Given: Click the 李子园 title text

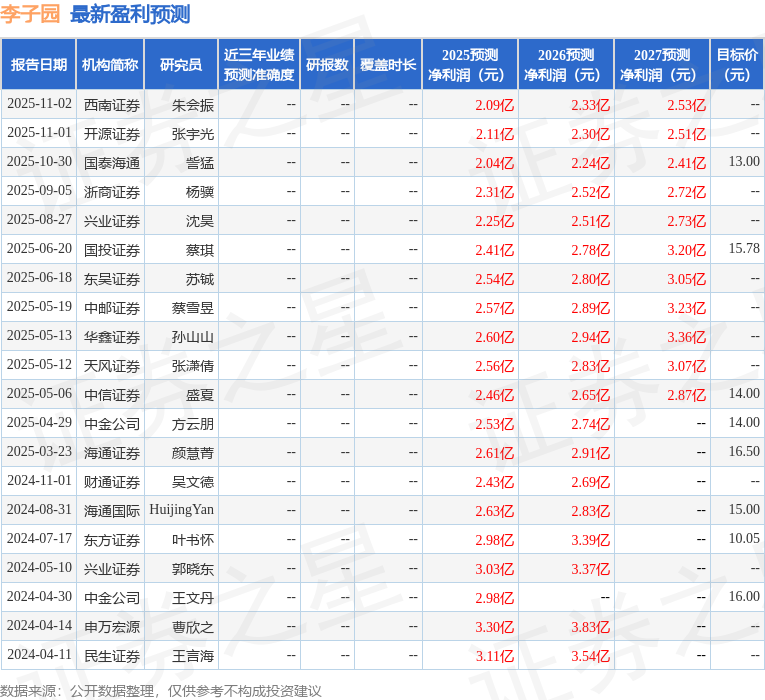Looking at the screenshot, I should coord(30,15).
